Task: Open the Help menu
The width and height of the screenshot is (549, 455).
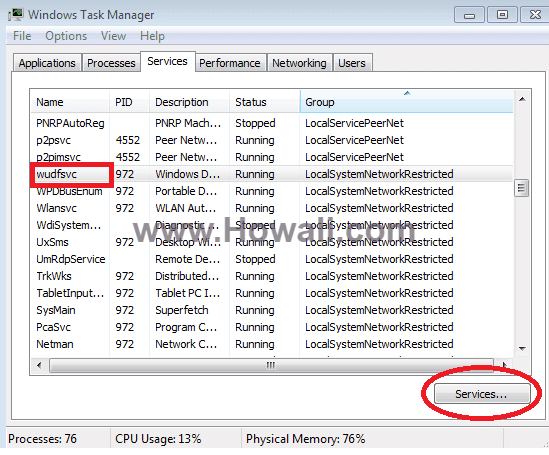Action: [152, 36]
